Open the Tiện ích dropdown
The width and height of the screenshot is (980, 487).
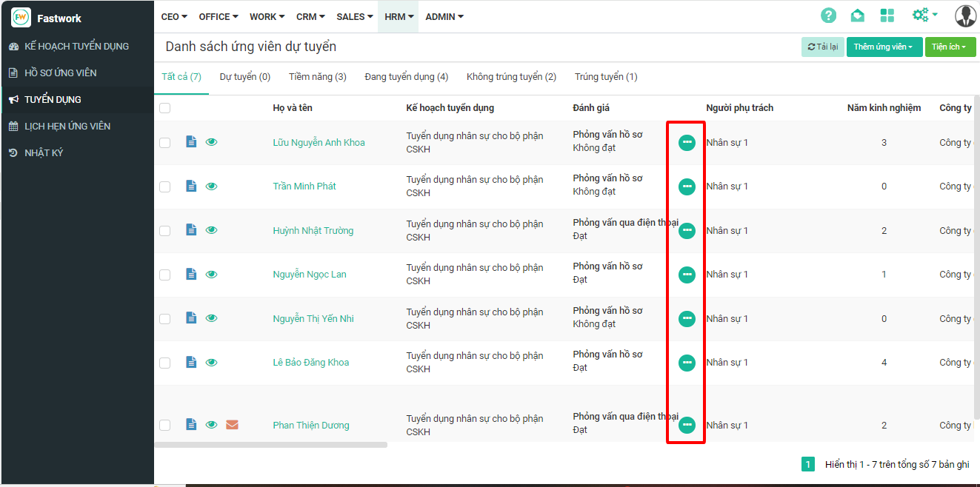coord(950,47)
